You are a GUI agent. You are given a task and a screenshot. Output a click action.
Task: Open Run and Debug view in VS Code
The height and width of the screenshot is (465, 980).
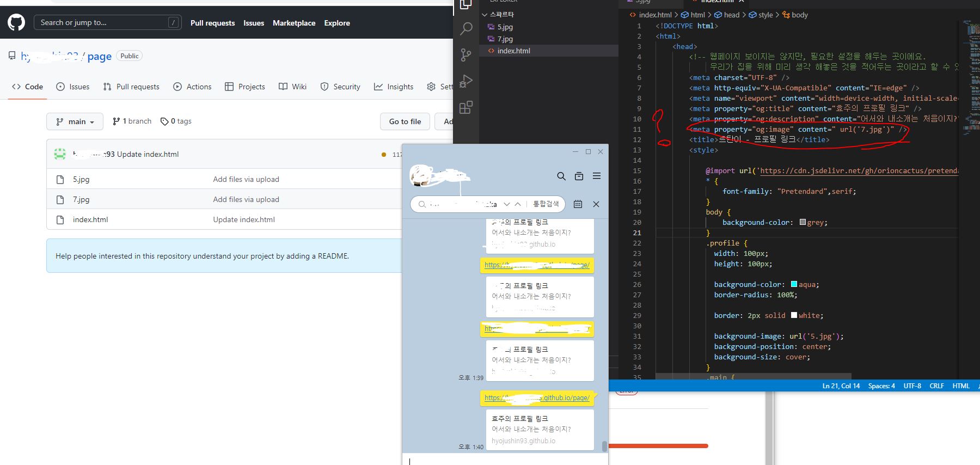click(x=466, y=81)
